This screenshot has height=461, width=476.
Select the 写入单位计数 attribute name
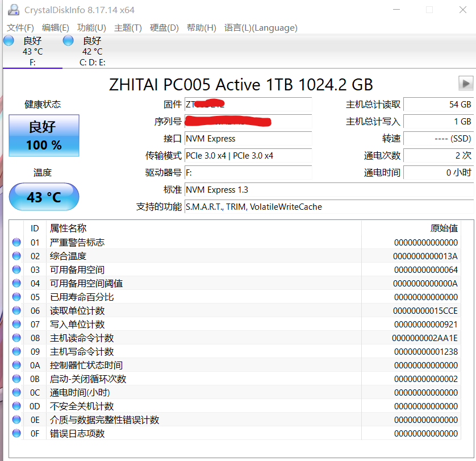tap(77, 324)
